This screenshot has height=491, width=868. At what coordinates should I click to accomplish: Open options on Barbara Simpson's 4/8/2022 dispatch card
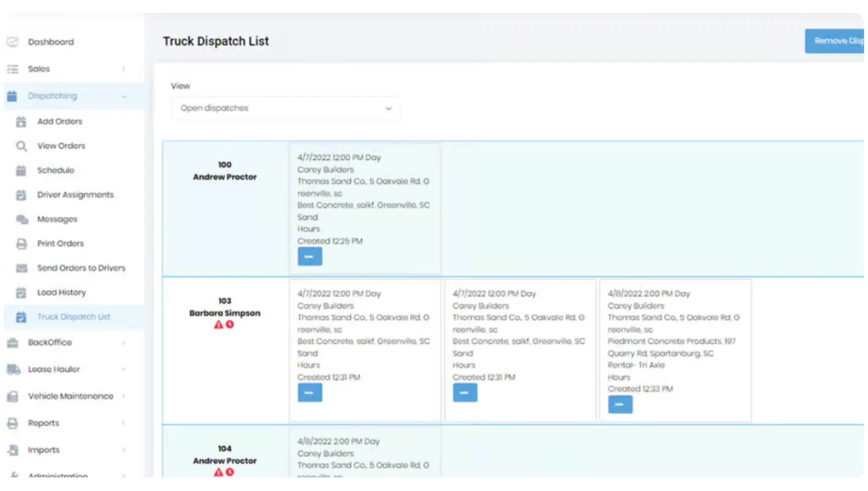pos(620,404)
